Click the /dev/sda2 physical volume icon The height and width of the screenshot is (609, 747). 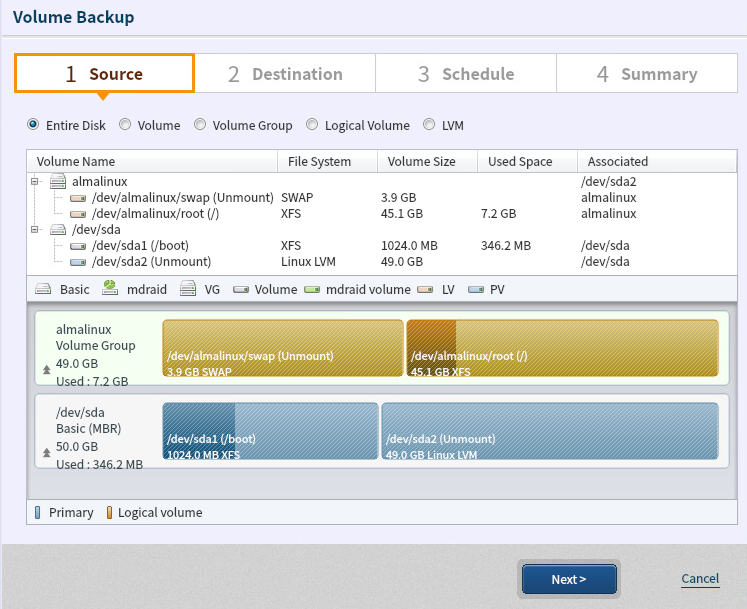[x=78, y=262]
